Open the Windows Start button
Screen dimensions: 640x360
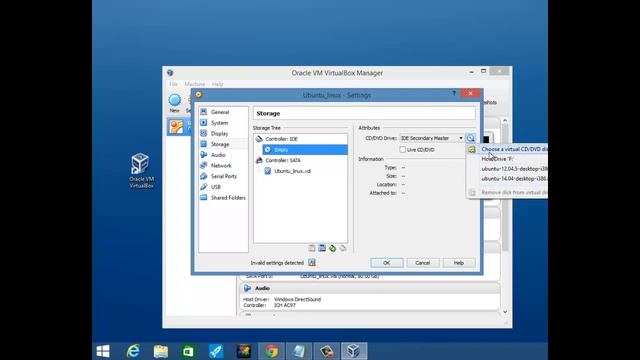103,351
